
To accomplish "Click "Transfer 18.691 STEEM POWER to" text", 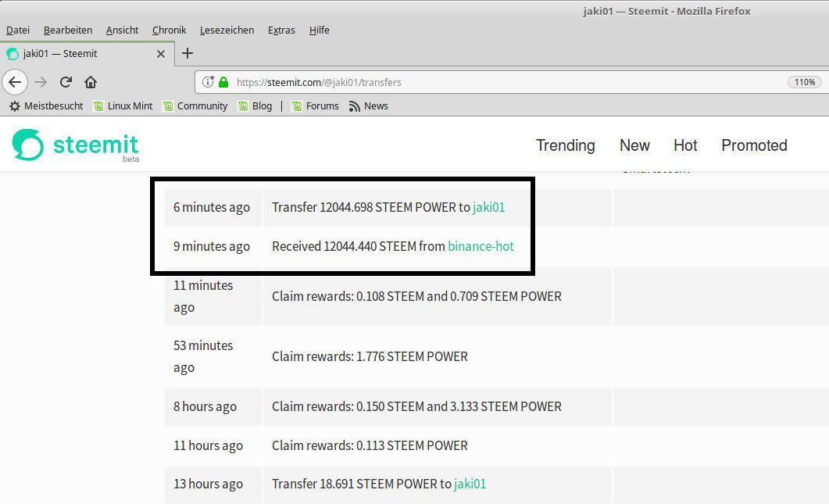I will (x=362, y=484).
